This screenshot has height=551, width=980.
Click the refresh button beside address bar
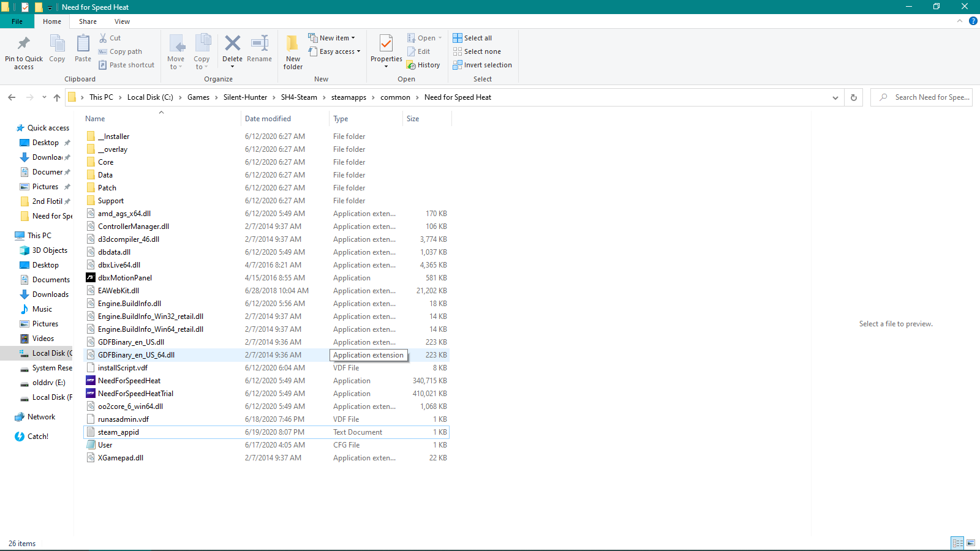pos(854,97)
